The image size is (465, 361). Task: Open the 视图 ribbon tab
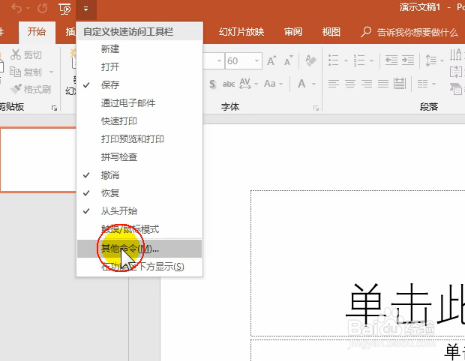[331, 32]
